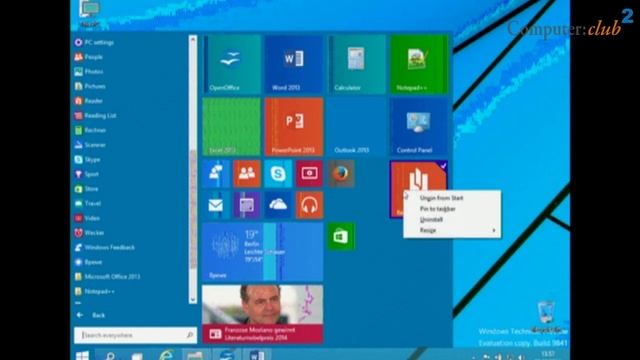640x360 pixels.
Task: Click the Search everywhere input field
Action: pos(135,335)
